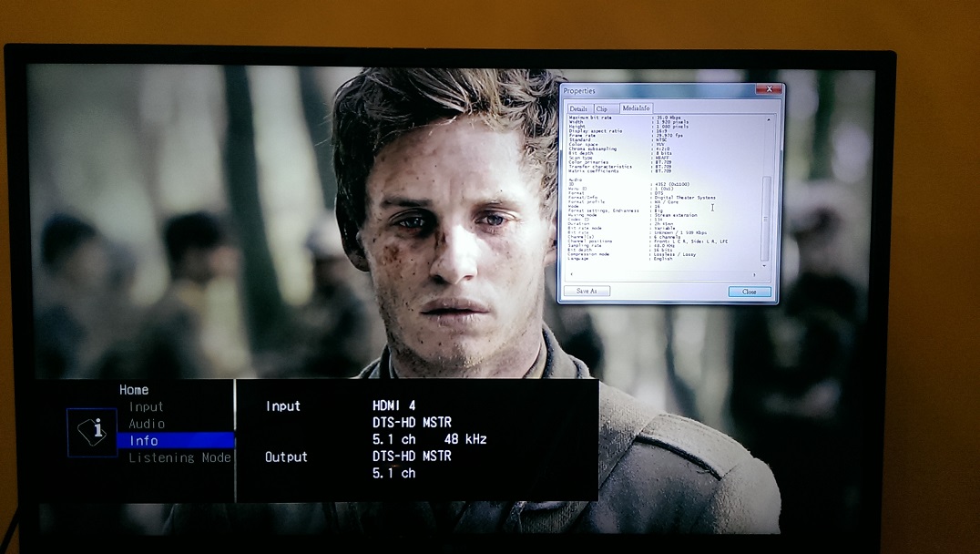This screenshot has width=980, height=554.
Task: Select the highlighted Info menu item
Action: tap(176, 440)
